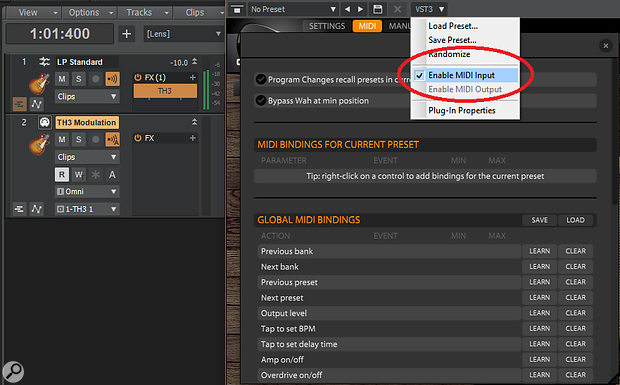Toggle input echo on TH3 Modulation track
Image resolution: width=620 pixels, height=385 pixels.
point(112,140)
